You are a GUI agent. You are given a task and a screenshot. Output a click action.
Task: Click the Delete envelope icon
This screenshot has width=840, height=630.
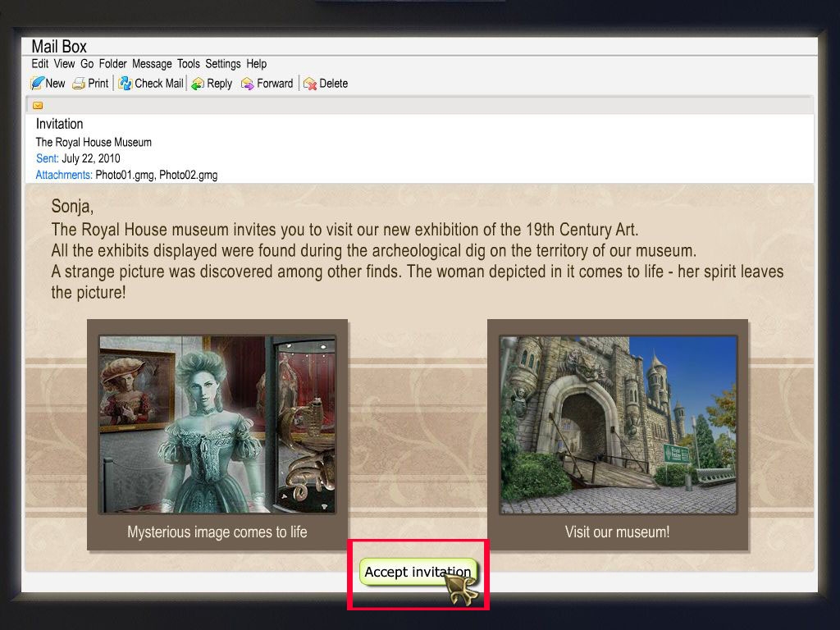click(309, 84)
